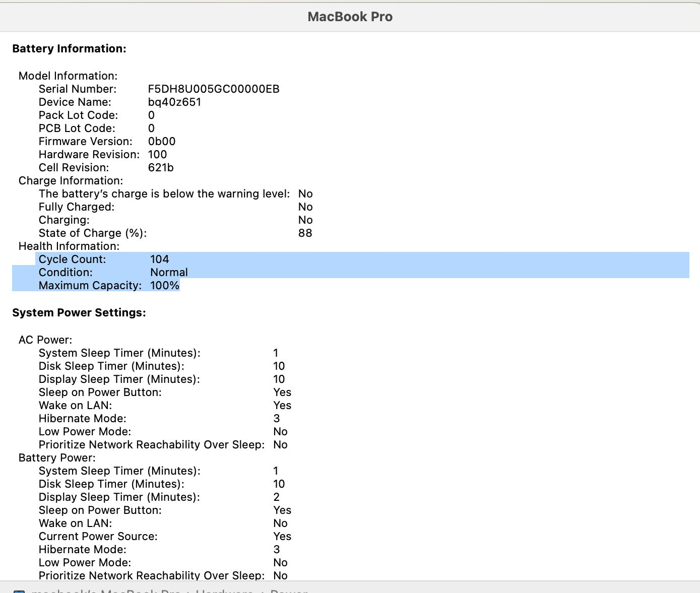This screenshot has height=593, width=700.
Task: Click the serial number value F5DH8U005GC00000EB
Action: [213, 89]
